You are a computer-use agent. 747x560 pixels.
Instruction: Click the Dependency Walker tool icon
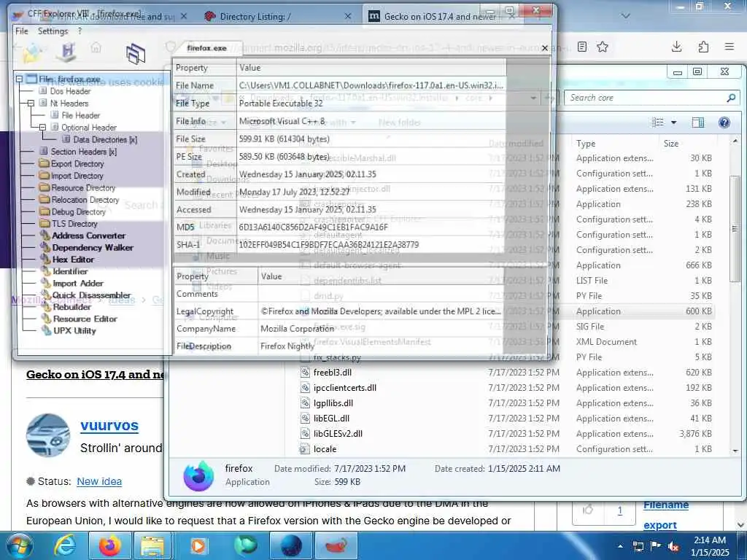(45, 247)
